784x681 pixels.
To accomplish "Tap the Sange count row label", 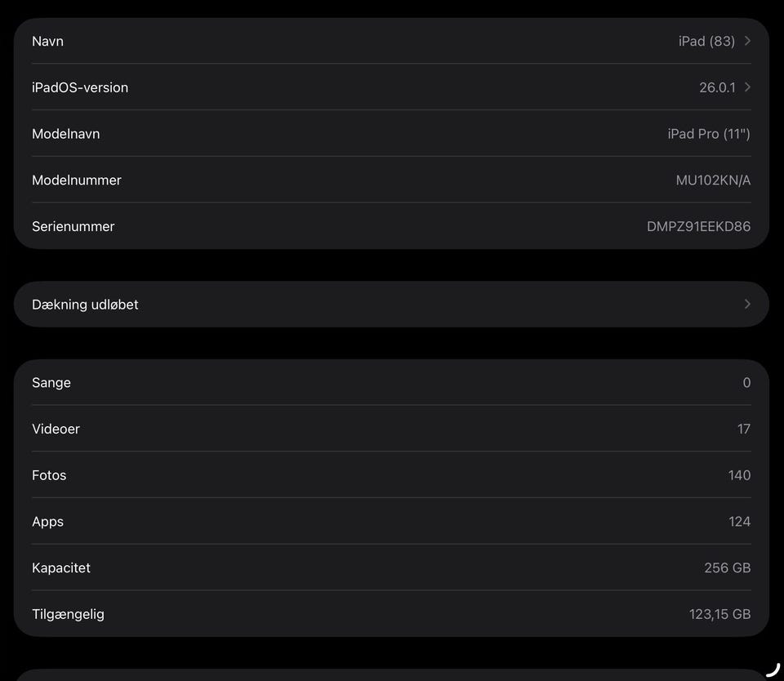I will pos(51,383).
